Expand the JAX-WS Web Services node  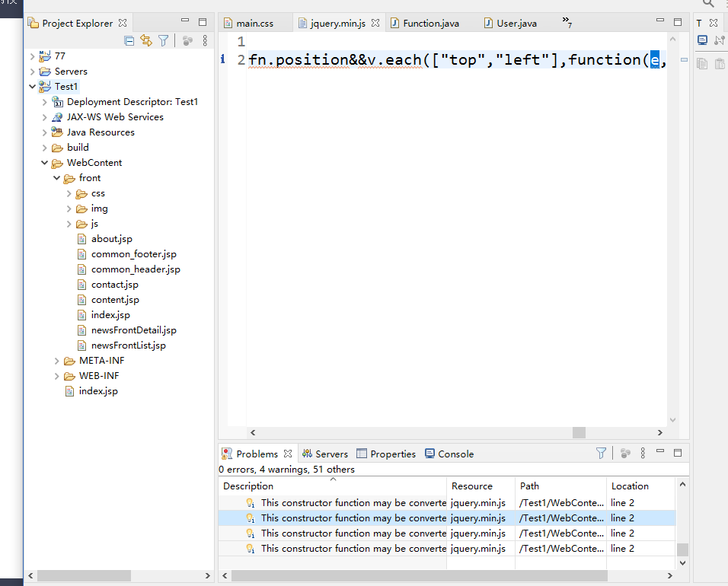pyautogui.click(x=45, y=117)
